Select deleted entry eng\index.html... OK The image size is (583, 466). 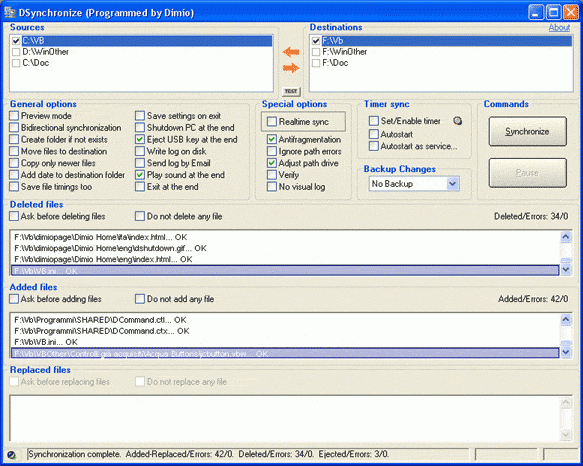coord(285,259)
